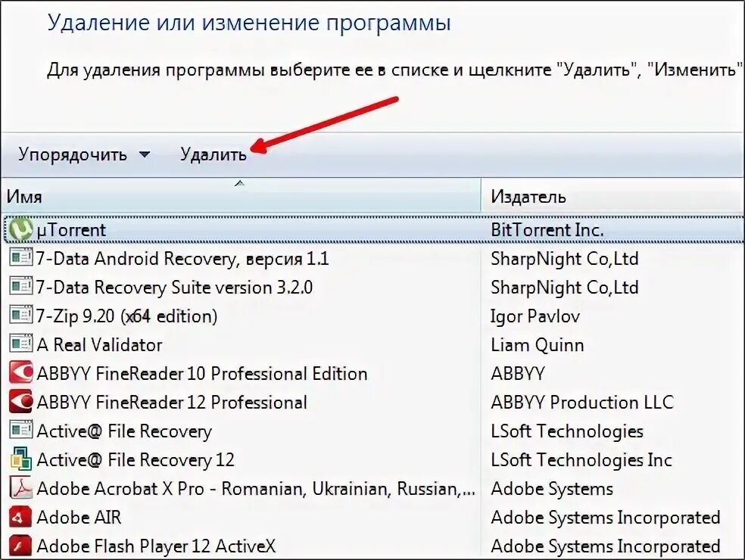This screenshot has width=745, height=560.
Task: Click the Adobe Flash Player 12 ActiveX icon
Action: point(21,546)
